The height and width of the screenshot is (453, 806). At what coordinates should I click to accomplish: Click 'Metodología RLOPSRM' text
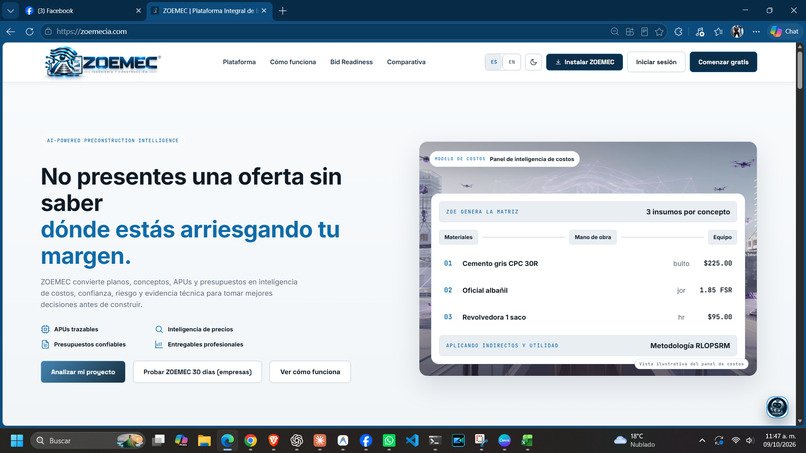pos(690,346)
